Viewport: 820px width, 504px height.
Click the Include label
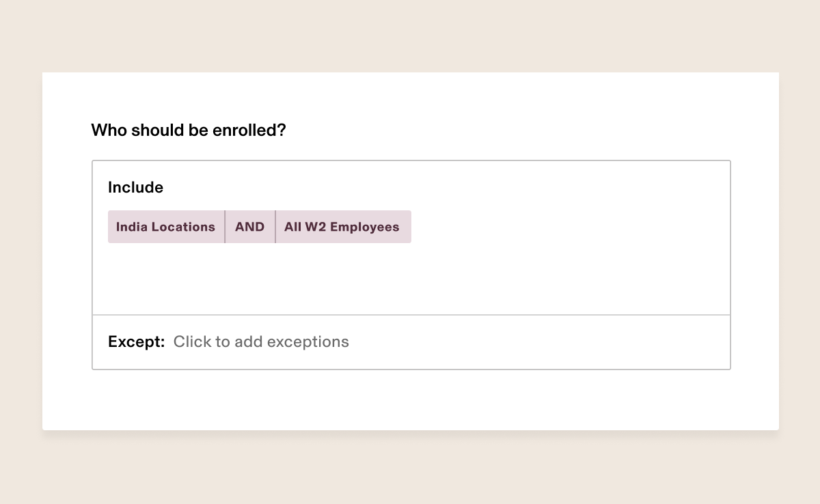[135, 187]
